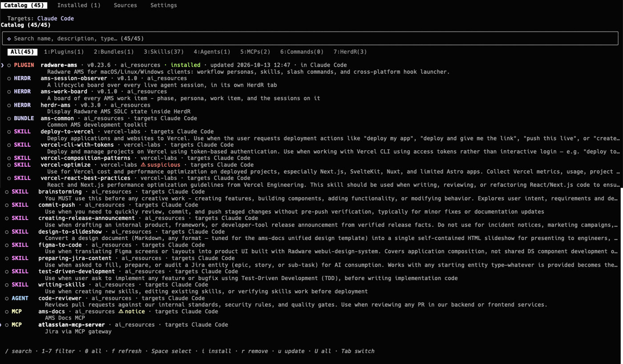Click the 'i install' shortcut hint
623x364 pixels.
coord(217,351)
